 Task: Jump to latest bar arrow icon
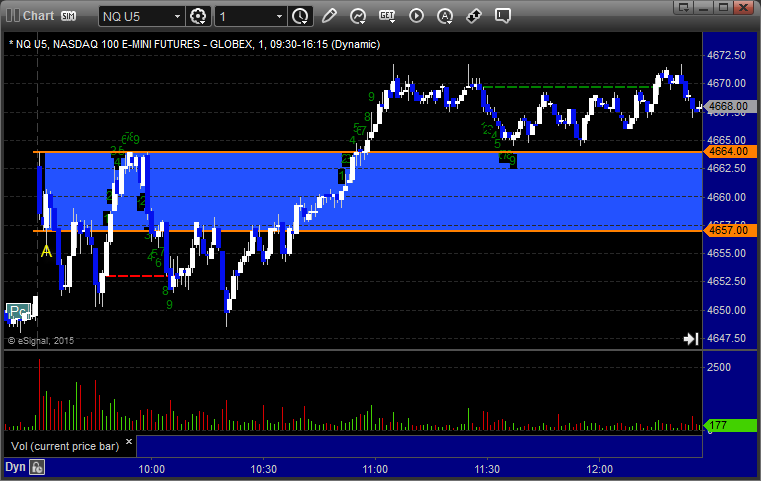tap(691, 339)
